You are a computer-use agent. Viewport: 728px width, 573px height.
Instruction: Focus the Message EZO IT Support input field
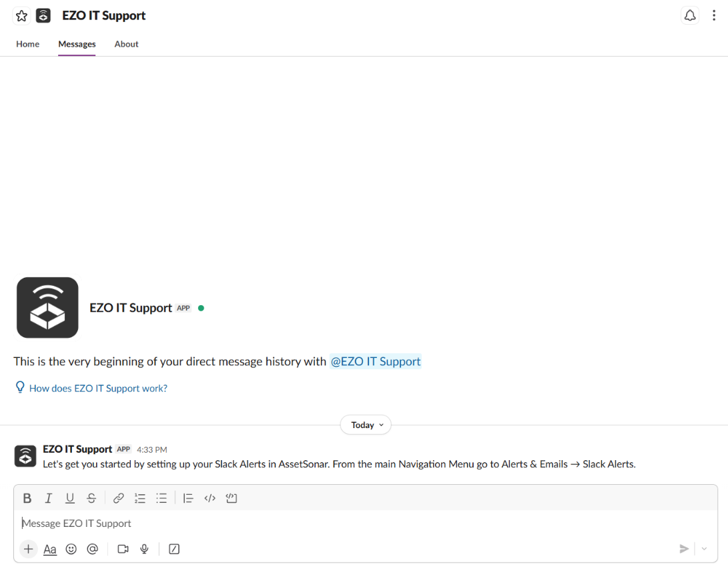pyautogui.click(x=366, y=524)
